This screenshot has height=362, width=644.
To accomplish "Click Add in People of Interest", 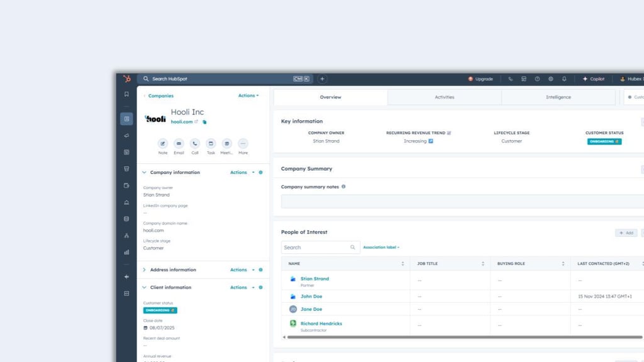I will (626, 233).
